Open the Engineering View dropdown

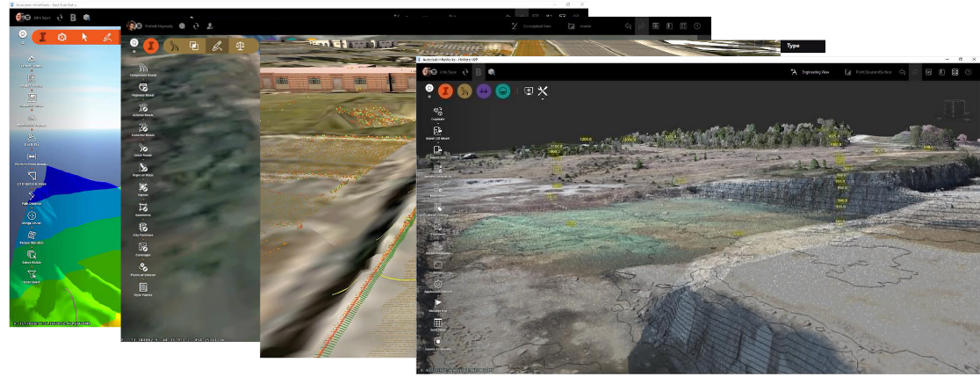click(x=810, y=73)
